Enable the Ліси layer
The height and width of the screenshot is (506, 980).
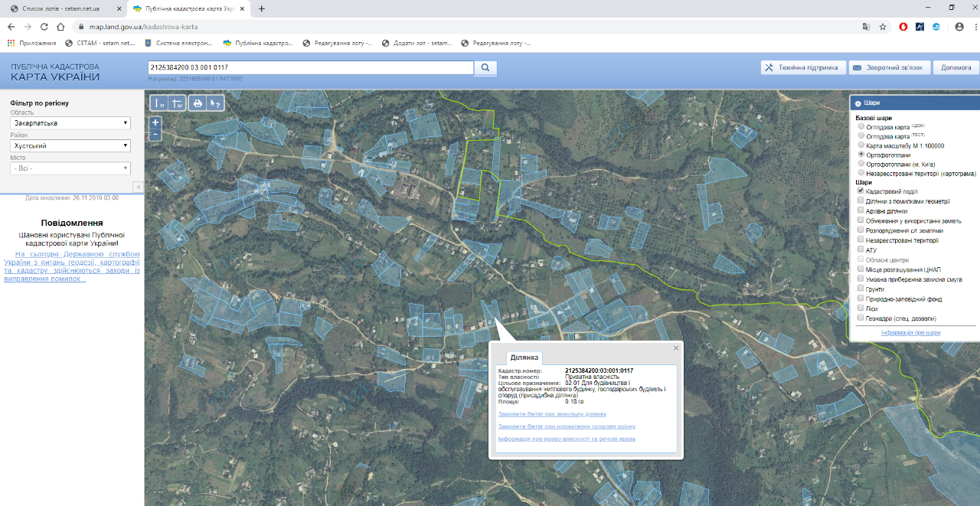click(861, 308)
